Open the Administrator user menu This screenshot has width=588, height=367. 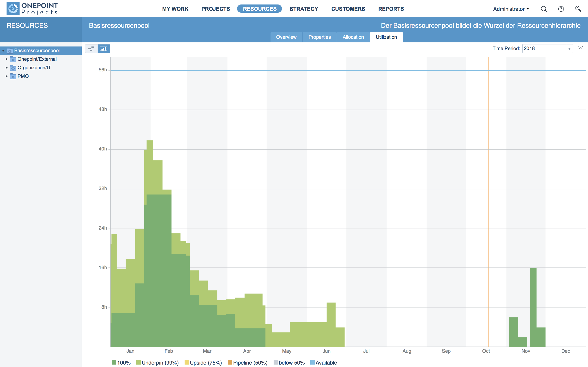511,9
